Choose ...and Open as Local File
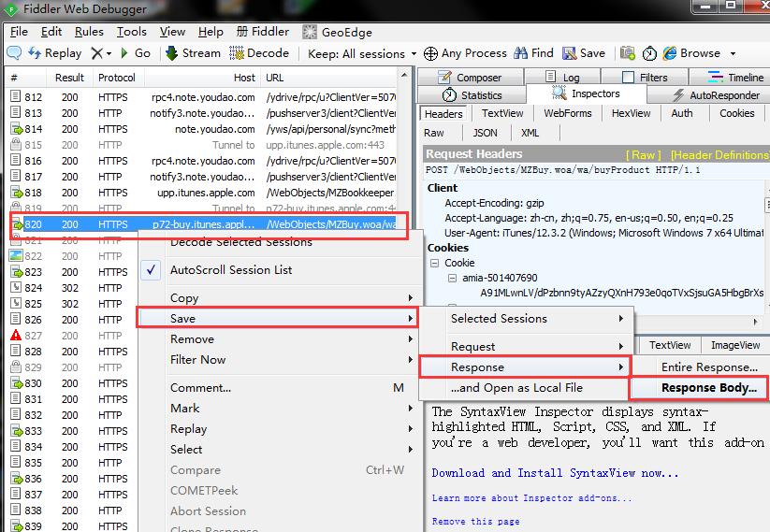The image size is (770, 532). pos(526,388)
